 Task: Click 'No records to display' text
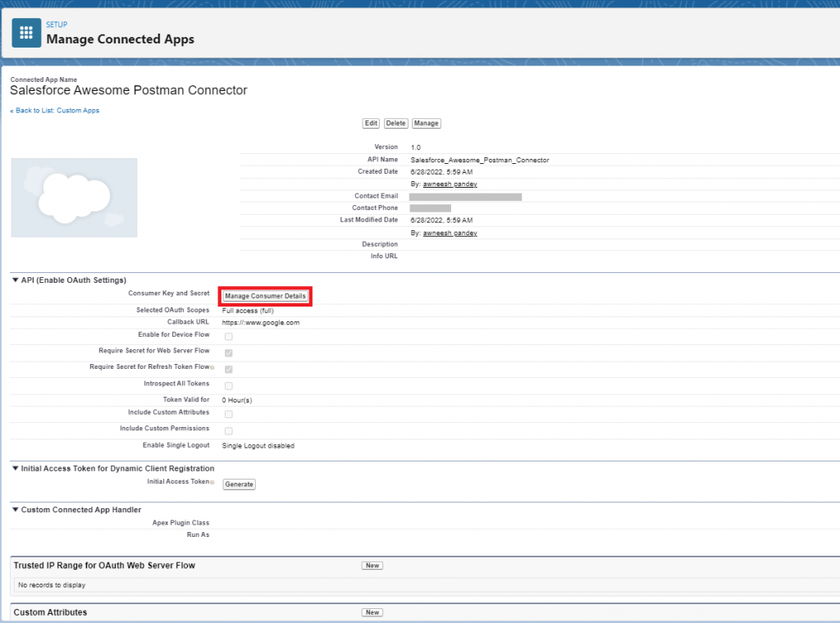(x=52, y=585)
